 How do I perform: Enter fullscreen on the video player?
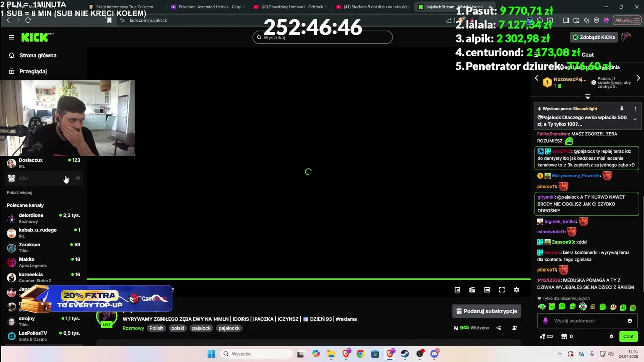(x=502, y=290)
